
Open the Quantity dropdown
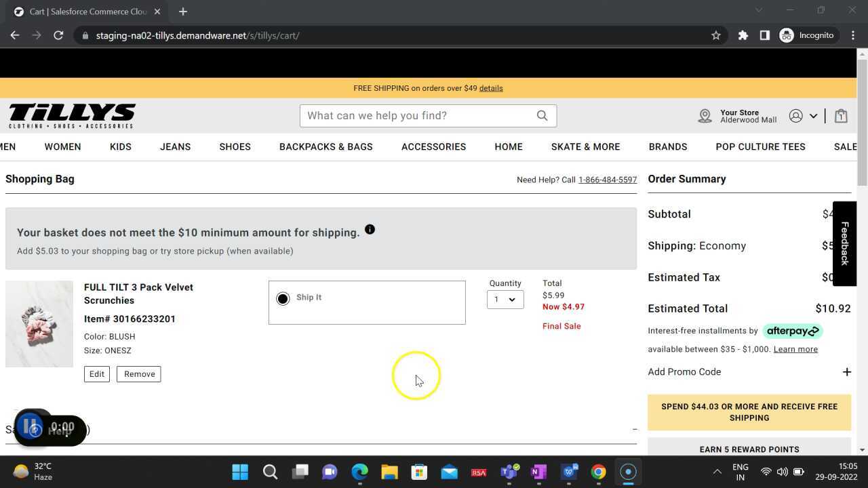[x=505, y=300]
